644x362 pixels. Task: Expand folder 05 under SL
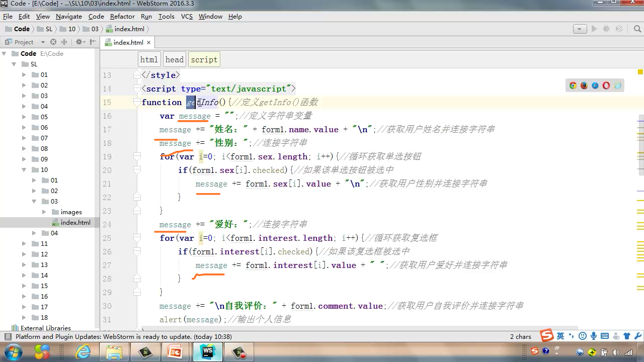point(24,117)
